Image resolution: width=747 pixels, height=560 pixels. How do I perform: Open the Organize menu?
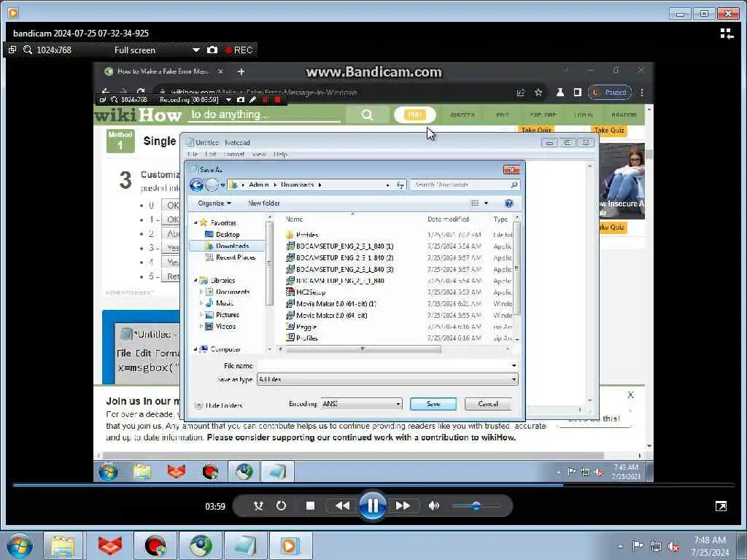[x=214, y=203]
